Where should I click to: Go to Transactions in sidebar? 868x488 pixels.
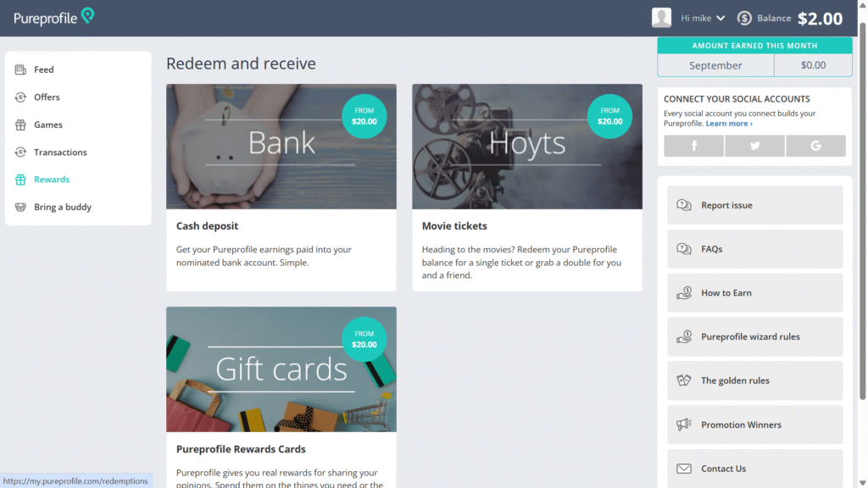(x=60, y=152)
